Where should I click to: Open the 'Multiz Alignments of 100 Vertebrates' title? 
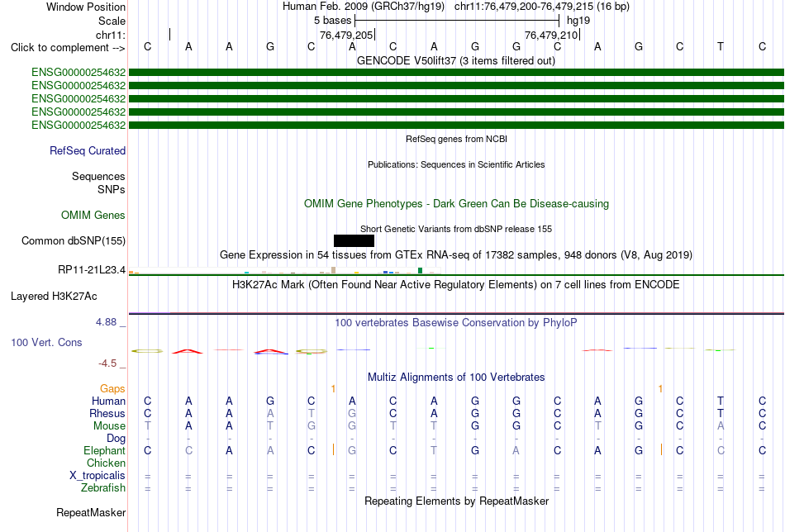click(x=456, y=378)
